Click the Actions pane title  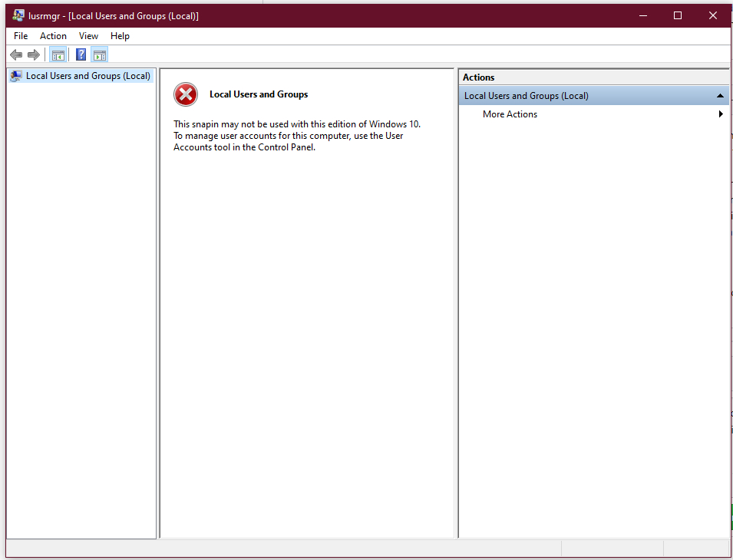479,77
